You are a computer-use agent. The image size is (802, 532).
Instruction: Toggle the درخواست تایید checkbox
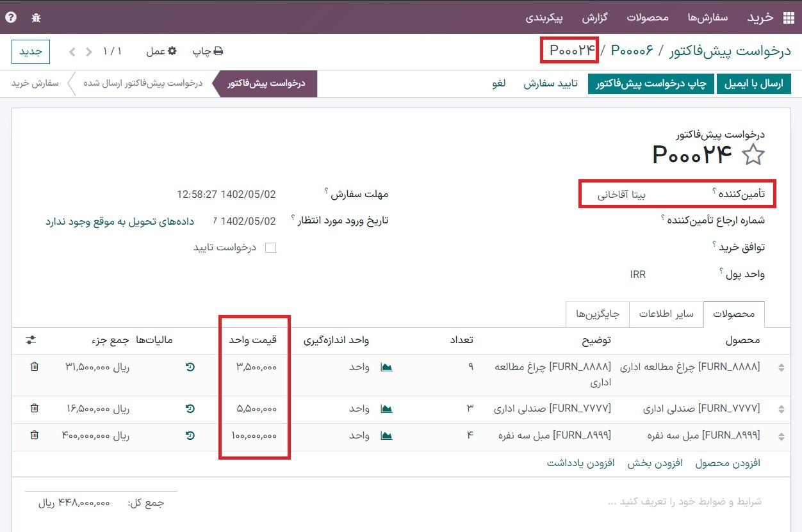point(270,248)
